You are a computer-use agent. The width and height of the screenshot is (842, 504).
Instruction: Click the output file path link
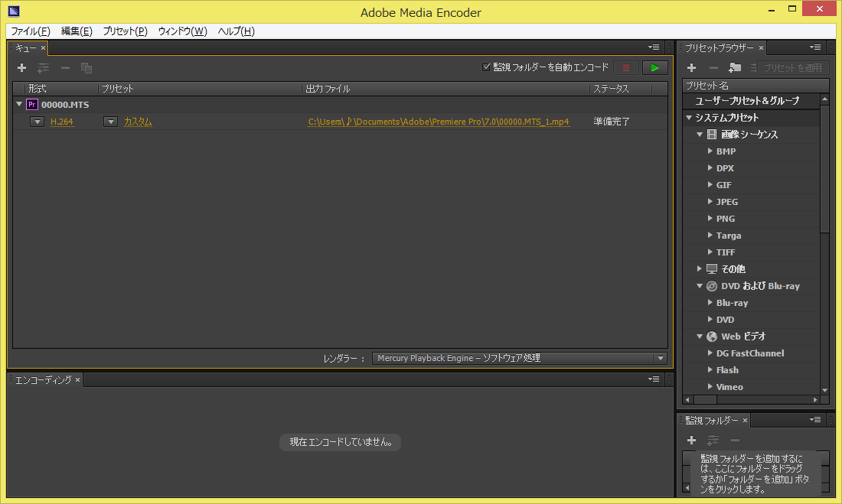pyautogui.click(x=439, y=122)
